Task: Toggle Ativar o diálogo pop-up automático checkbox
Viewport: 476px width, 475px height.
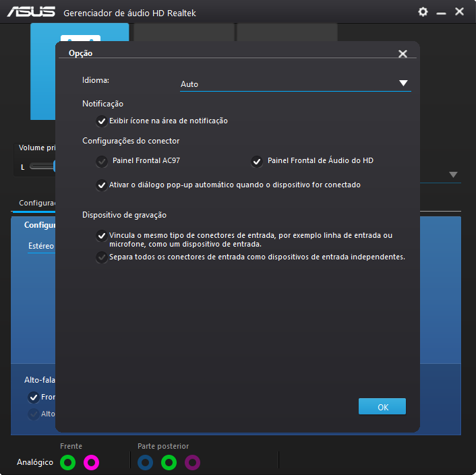Action: point(102,185)
